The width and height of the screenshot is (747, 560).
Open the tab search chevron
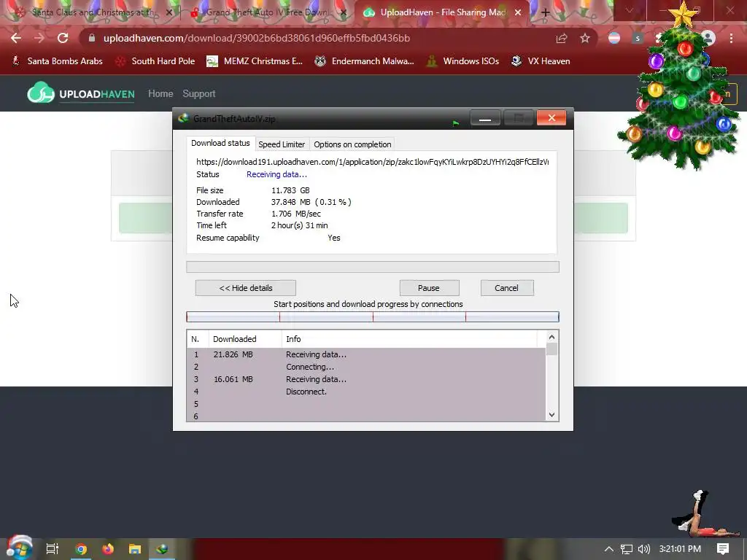[630, 10]
